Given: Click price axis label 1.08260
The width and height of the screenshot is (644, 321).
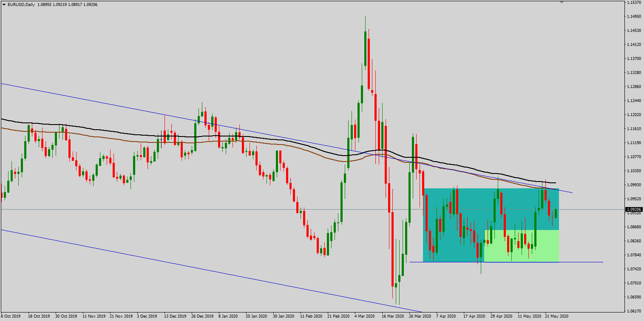Looking at the screenshot, I should coord(633,241).
